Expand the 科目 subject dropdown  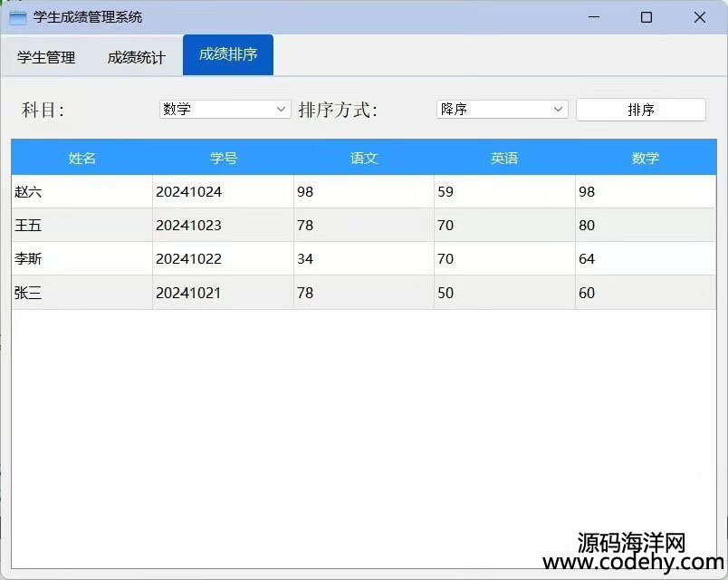225,110
